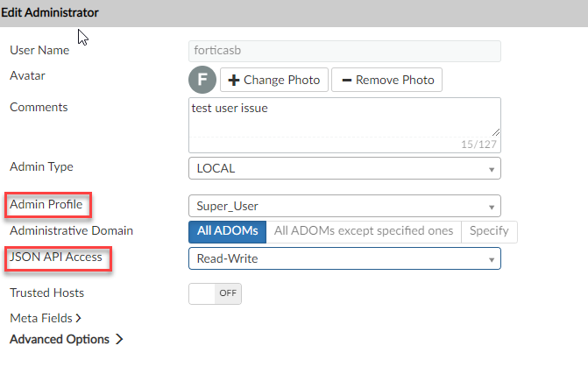
Task: Click the Edit Administrator title bar
Action: (294, 13)
